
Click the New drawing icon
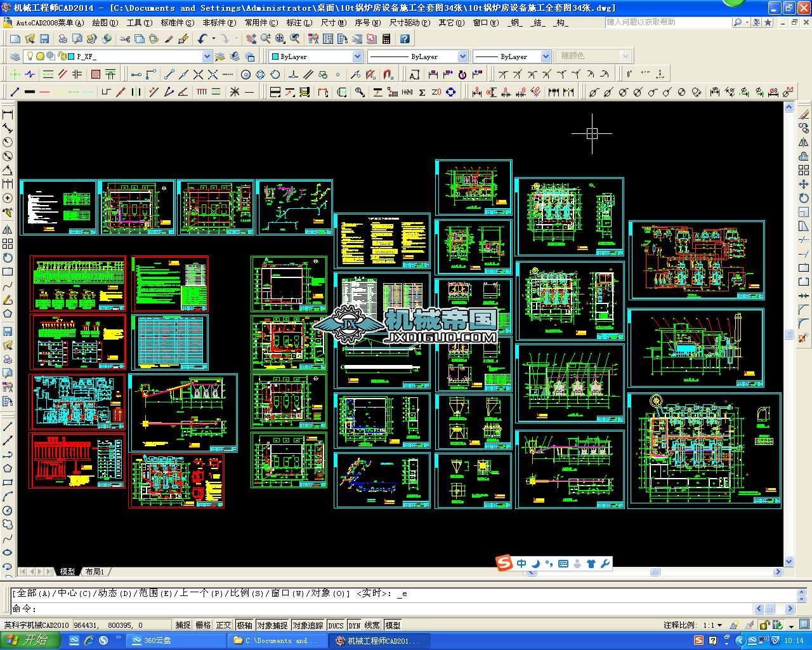tap(15, 39)
